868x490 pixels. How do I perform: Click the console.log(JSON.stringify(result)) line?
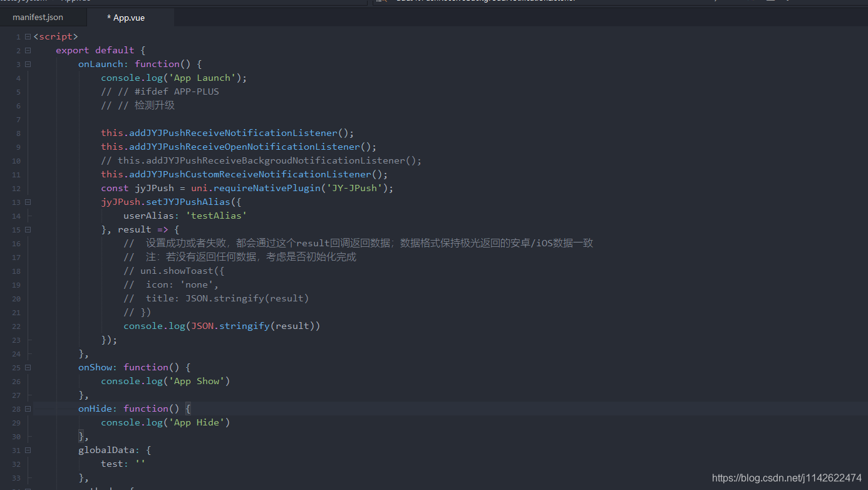[x=222, y=326]
